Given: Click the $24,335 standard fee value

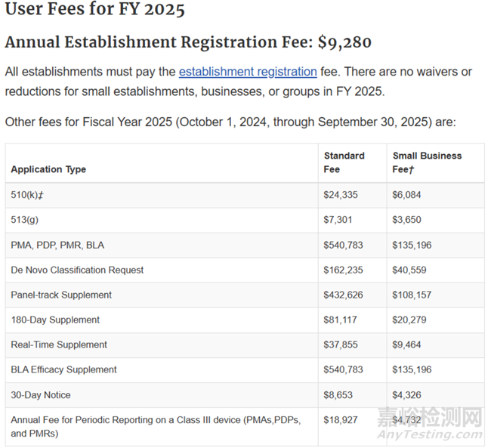Looking at the screenshot, I should click(341, 195).
